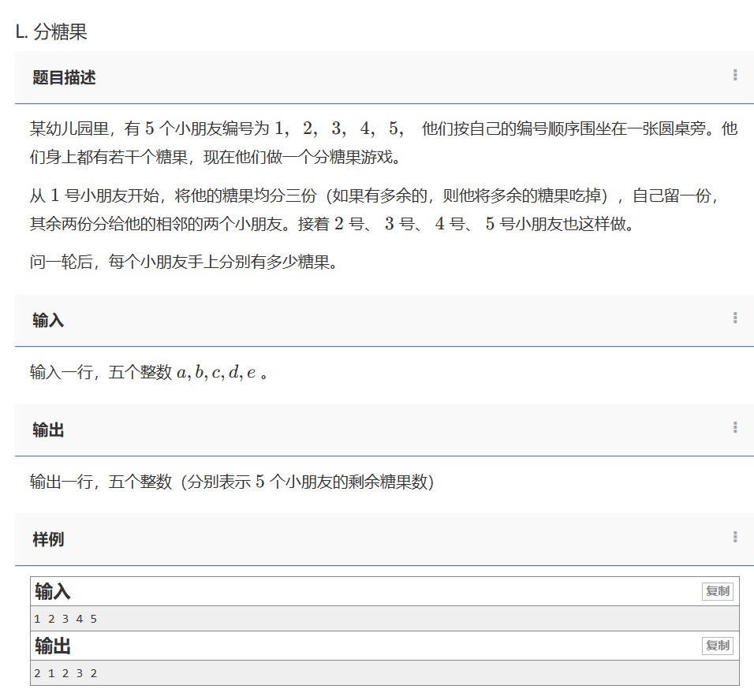
Task: Click the sample output line 2 1 2 3 2
Action: (x=65, y=673)
